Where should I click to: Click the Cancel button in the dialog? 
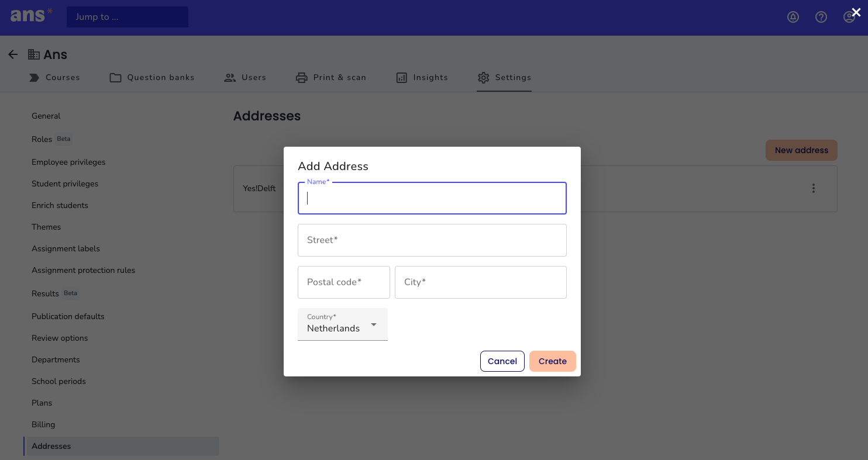coord(502,361)
